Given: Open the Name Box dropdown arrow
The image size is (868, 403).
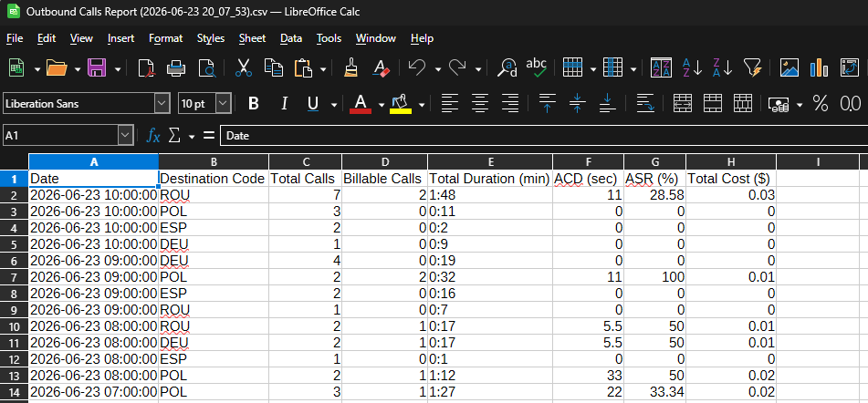Looking at the screenshot, I should [126, 135].
